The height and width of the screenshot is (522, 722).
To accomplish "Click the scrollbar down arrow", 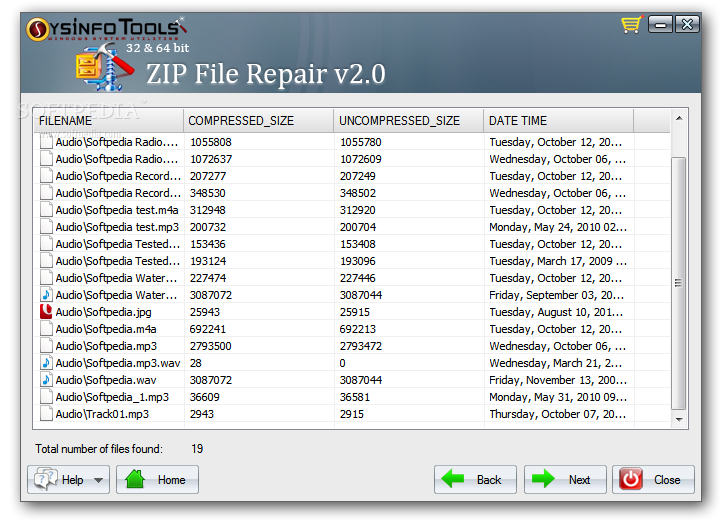I will (679, 419).
